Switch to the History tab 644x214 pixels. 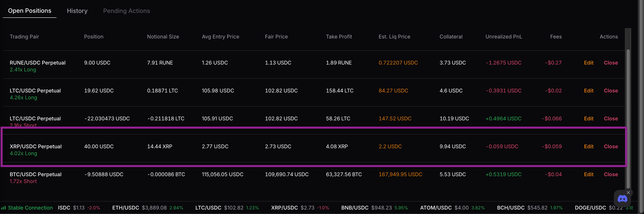pyautogui.click(x=77, y=11)
